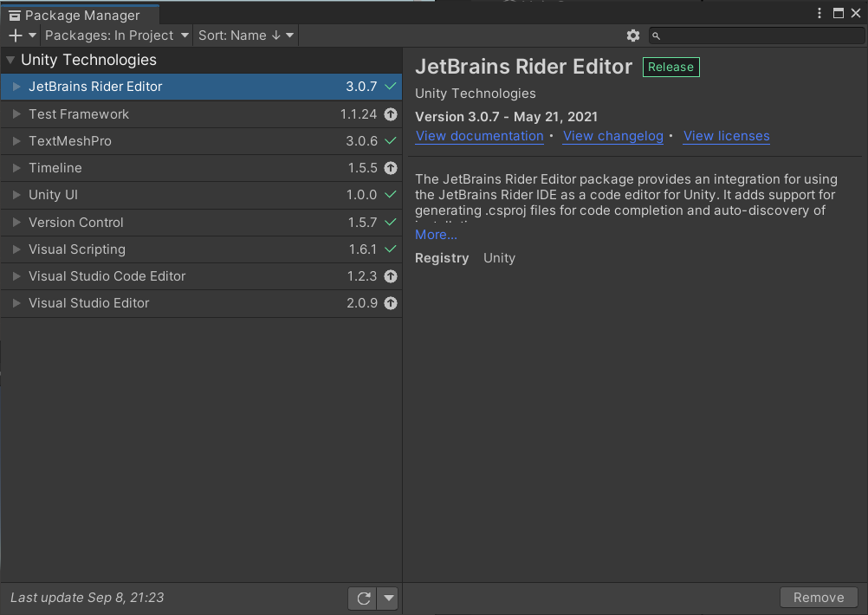Select the TextMeshPro package
This screenshot has width=868, height=615.
point(202,141)
